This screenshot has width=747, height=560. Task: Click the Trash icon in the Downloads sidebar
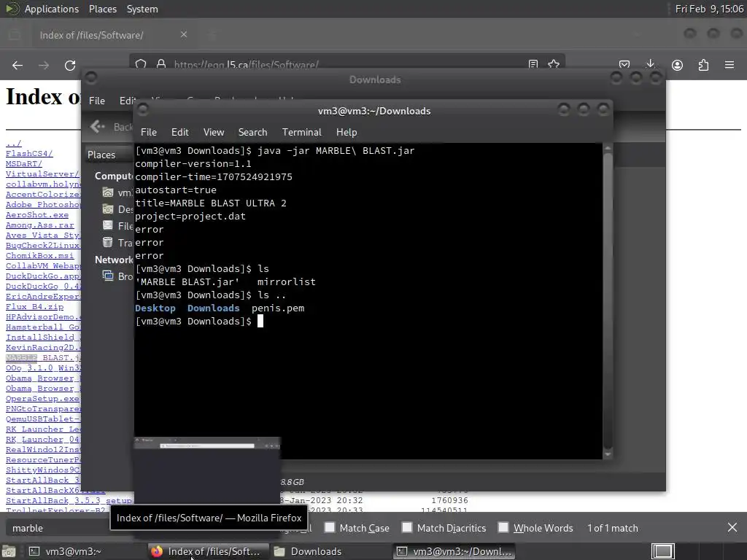[108, 242]
